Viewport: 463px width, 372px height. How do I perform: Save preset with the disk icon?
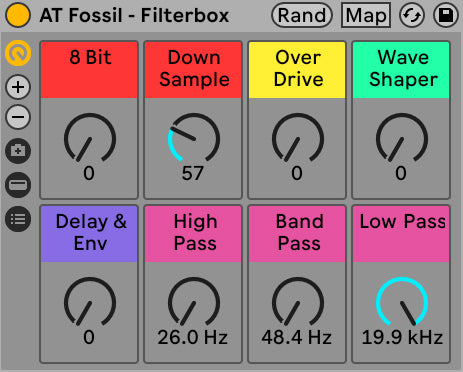pyautogui.click(x=446, y=15)
